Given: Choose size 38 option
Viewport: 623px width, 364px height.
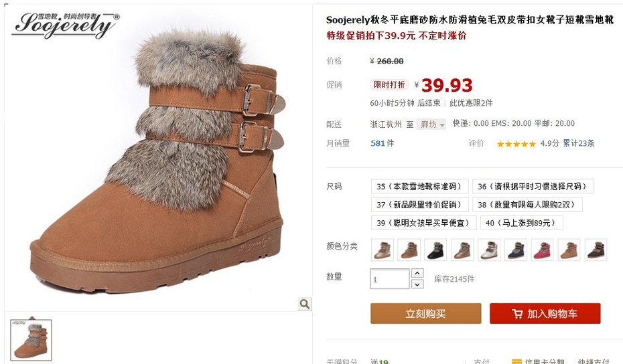Looking at the screenshot, I should pyautogui.click(x=527, y=205).
